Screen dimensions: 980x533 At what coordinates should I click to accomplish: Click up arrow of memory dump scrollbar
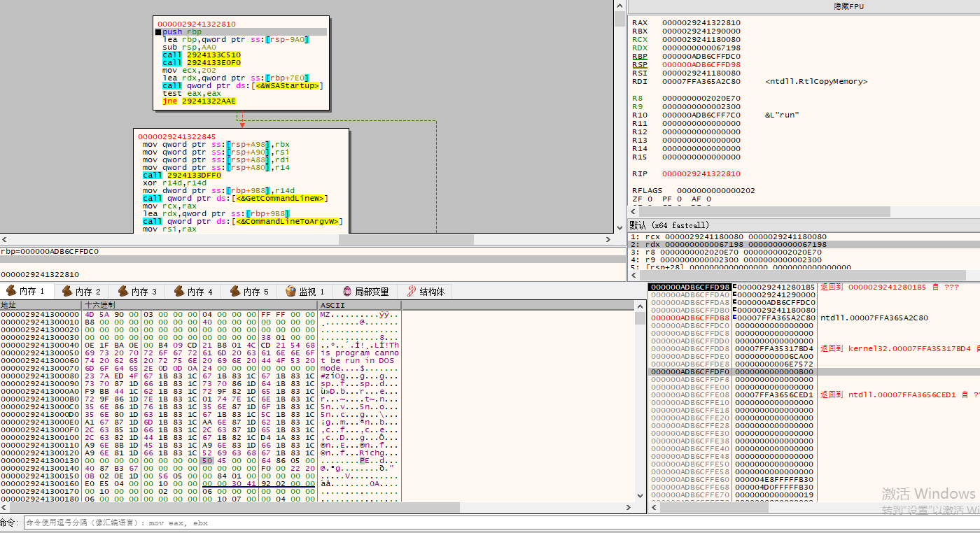pos(640,306)
